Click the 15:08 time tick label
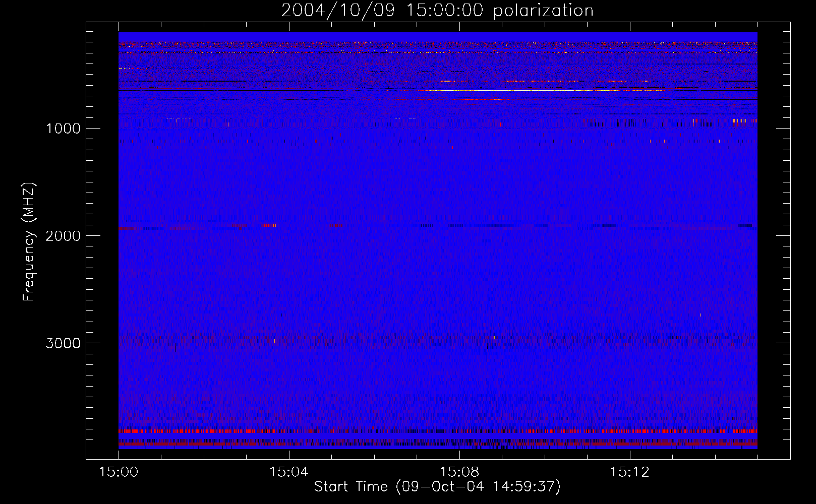 coord(459,472)
